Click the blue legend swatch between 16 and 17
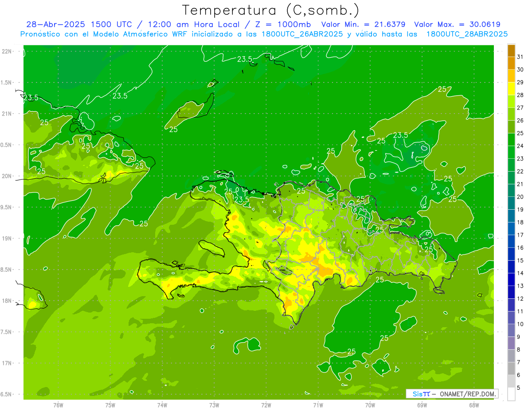 pyautogui.click(x=511, y=241)
